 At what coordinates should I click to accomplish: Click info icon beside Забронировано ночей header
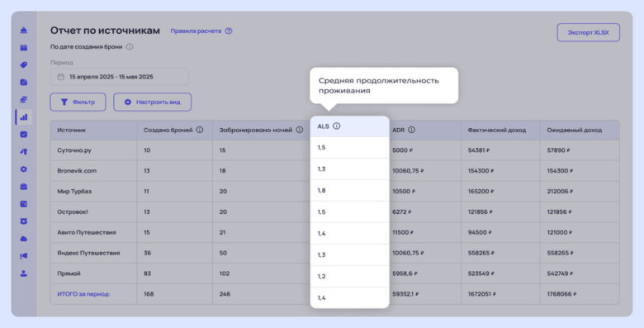pyautogui.click(x=300, y=130)
